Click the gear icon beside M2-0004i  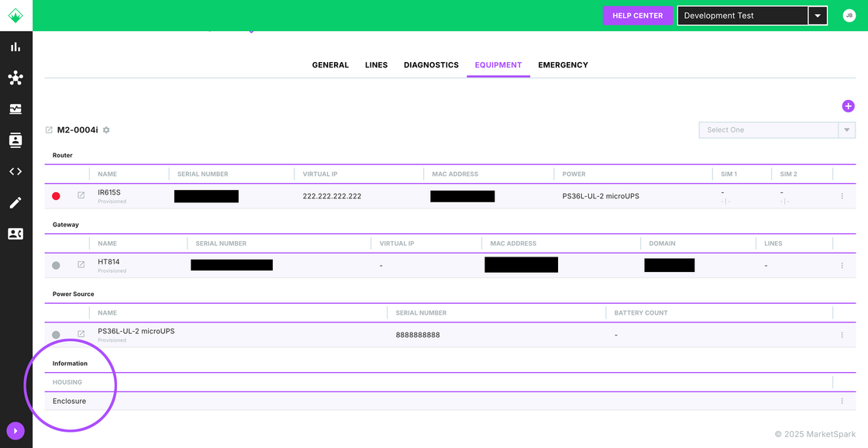106,130
